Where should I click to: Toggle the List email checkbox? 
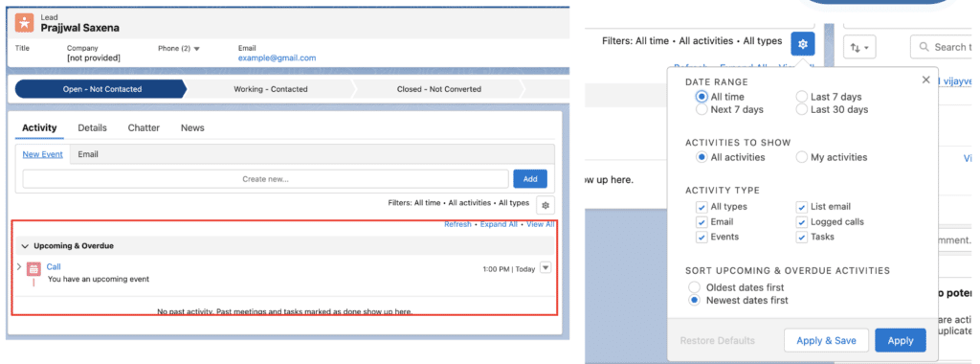pyautogui.click(x=801, y=206)
